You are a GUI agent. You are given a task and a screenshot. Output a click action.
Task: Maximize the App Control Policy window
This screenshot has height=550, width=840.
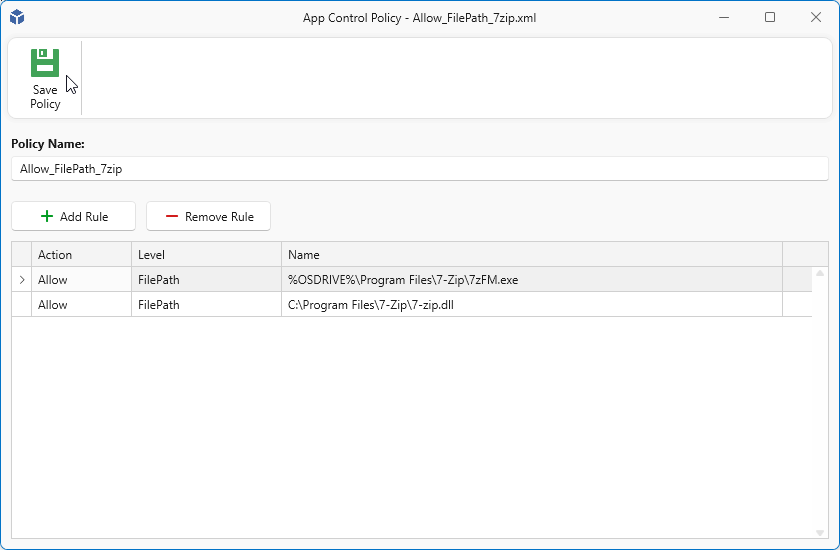point(770,17)
